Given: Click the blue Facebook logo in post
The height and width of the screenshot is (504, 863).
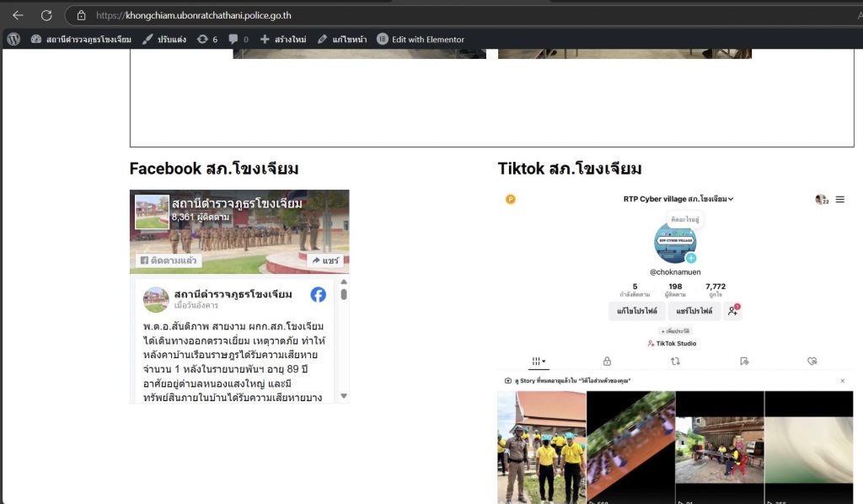Looking at the screenshot, I should pos(318,294).
